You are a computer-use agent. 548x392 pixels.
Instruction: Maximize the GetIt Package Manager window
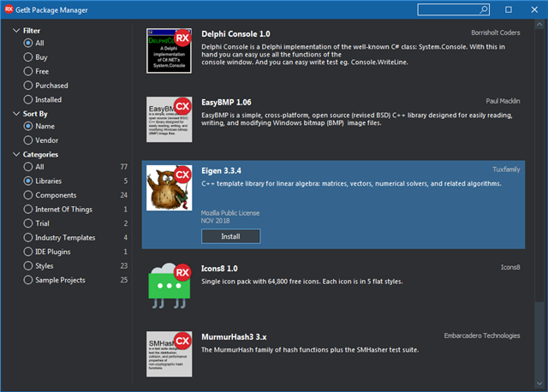[509, 9]
